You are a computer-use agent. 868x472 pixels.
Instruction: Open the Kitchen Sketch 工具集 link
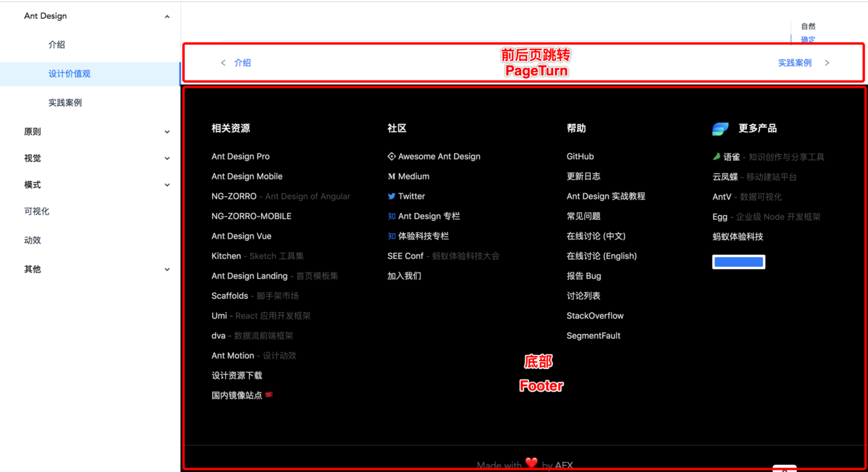click(x=258, y=256)
